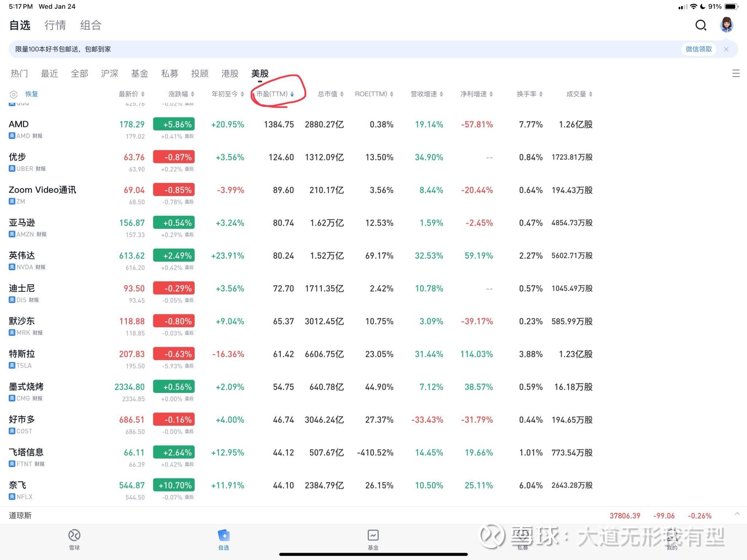Expand the 道琼斯 index bar chevron
747x560 pixels.
click(x=737, y=514)
